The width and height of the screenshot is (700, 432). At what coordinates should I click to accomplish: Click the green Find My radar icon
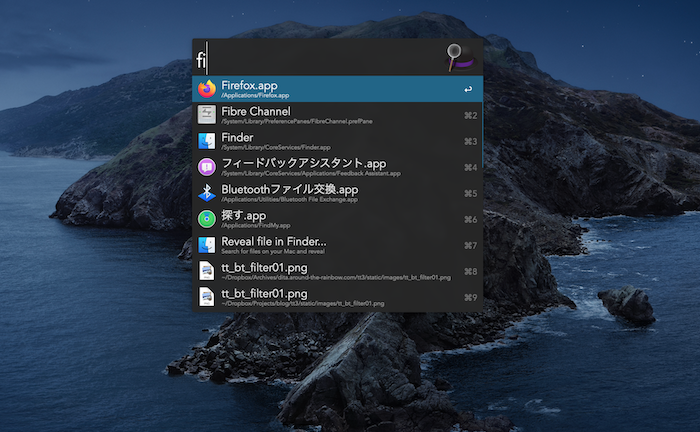tap(207, 219)
